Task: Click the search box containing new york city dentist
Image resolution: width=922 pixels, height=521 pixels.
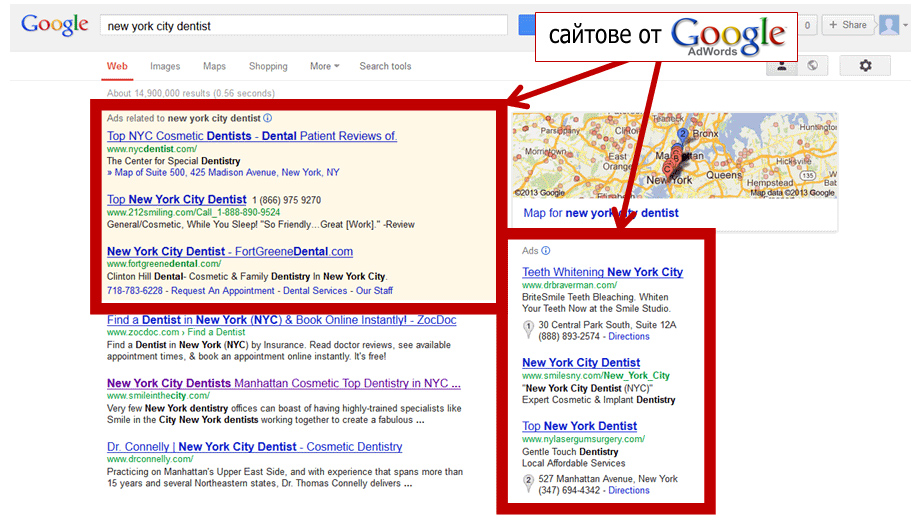Action: 304,26
